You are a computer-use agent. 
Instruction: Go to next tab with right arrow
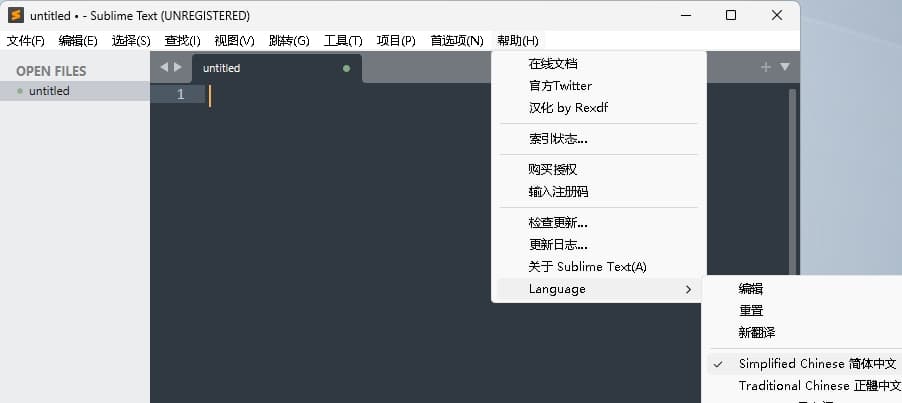[178, 67]
